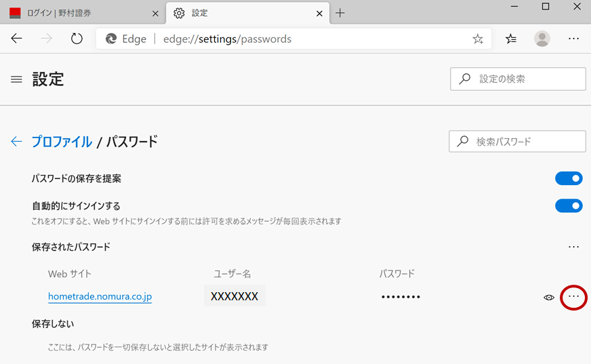
Task: Click the XXXXXXX username cell
Action: (235, 296)
